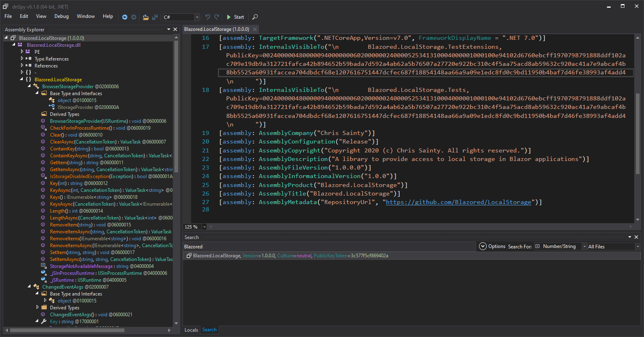This screenshot has width=644, height=337.
Task: Click the Derived Types folder icon under BrowserStorageProvider
Action: pyautogui.click(x=44, y=114)
